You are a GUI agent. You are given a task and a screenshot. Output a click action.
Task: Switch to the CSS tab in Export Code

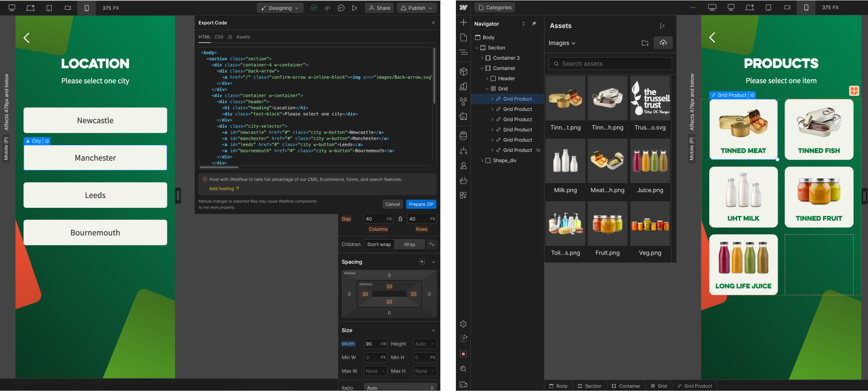[x=219, y=37]
